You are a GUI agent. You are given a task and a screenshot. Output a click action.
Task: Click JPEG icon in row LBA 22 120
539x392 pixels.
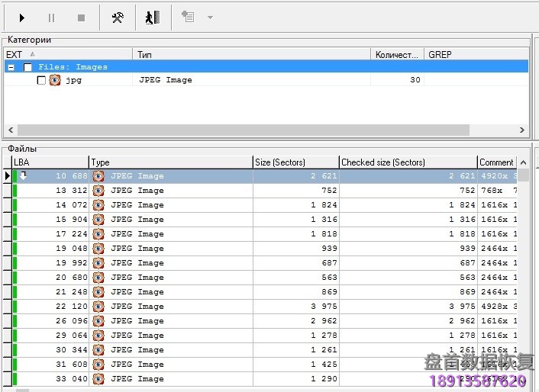point(98,306)
